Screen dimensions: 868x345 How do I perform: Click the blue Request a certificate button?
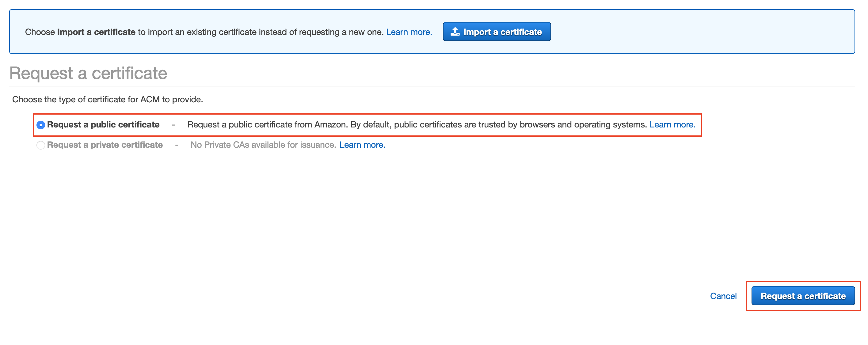coord(803,296)
